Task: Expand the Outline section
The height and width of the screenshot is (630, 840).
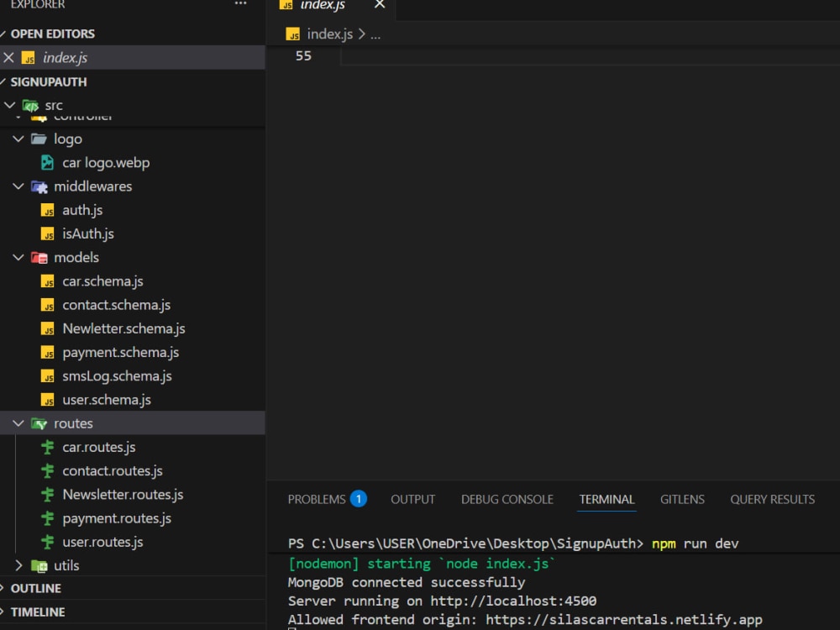Action: point(3,588)
